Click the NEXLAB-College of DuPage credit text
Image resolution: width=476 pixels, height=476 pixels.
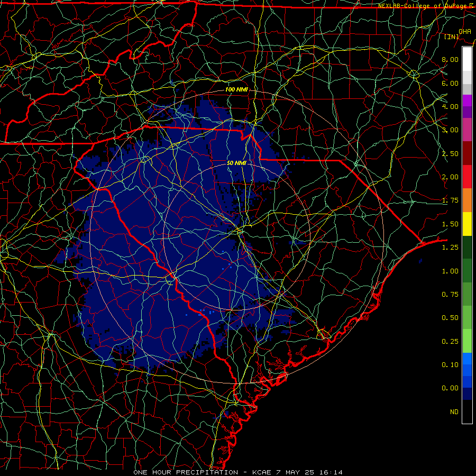point(425,6)
